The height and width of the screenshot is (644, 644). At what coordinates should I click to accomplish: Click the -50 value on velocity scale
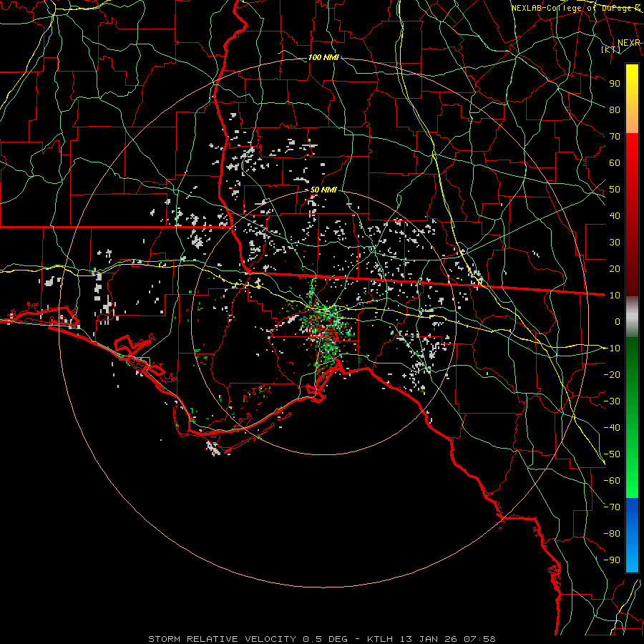(612, 454)
